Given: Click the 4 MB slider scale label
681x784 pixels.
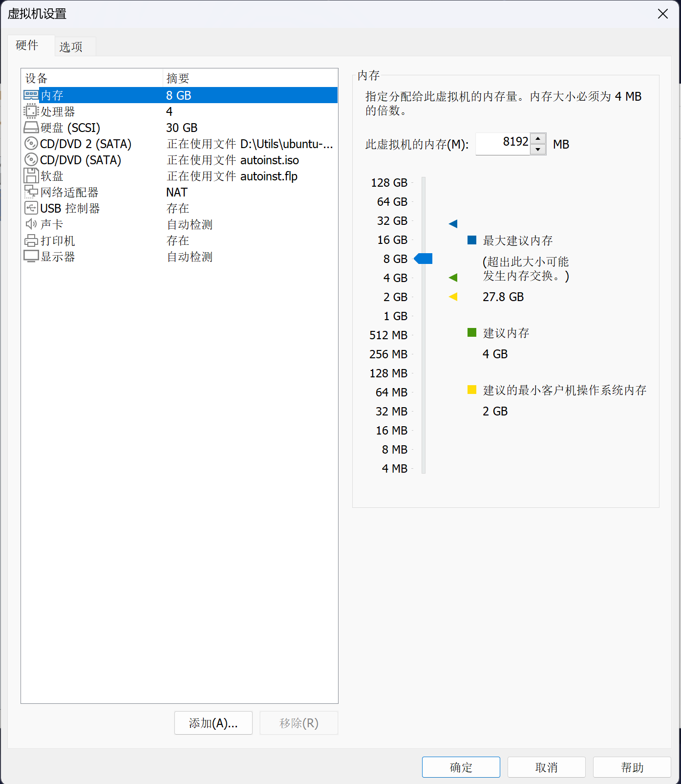Looking at the screenshot, I should click(395, 468).
